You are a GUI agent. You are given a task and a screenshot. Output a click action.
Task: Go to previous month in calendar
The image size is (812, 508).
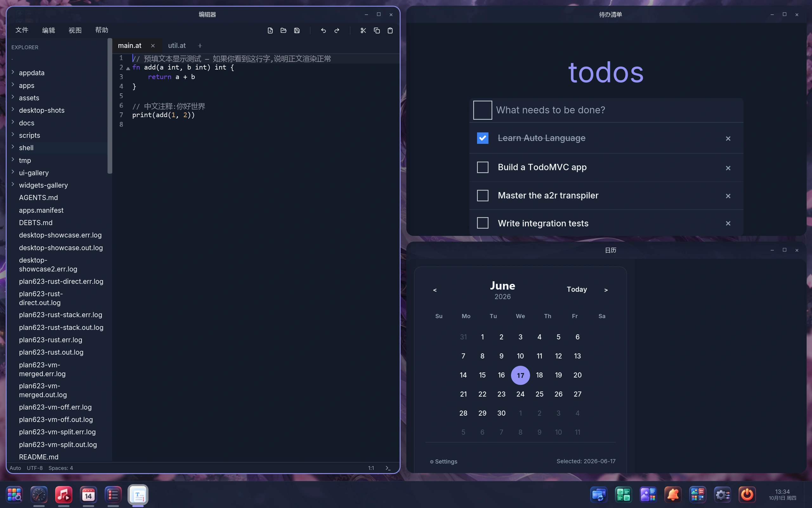coord(435,290)
